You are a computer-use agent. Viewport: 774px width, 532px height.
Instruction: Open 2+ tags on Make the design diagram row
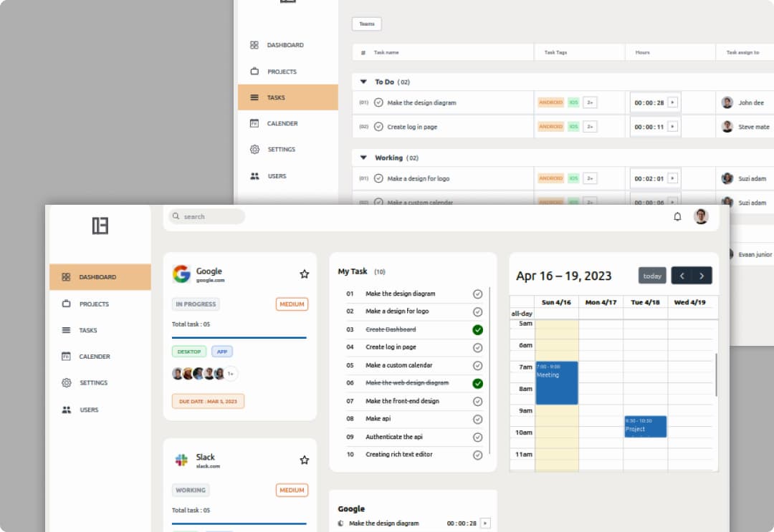[x=590, y=102]
